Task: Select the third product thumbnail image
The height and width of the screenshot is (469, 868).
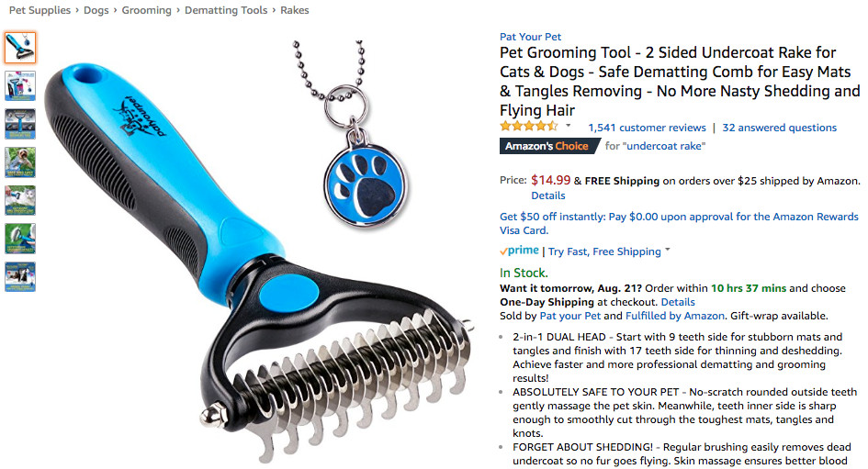Action: [20, 124]
